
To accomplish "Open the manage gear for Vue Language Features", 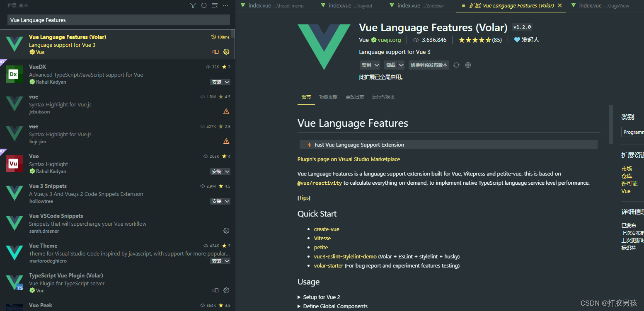I will pos(226,52).
